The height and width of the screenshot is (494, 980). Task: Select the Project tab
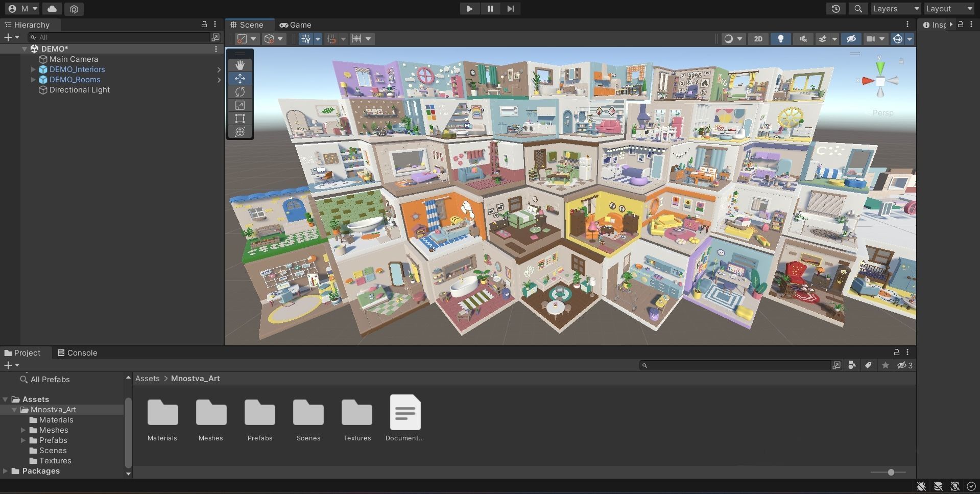point(22,353)
